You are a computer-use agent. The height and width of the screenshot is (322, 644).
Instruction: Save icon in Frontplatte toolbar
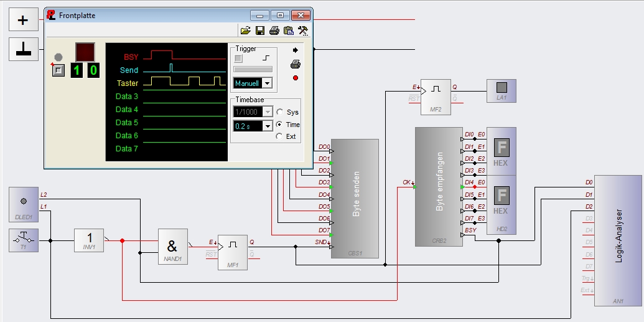[260, 31]
